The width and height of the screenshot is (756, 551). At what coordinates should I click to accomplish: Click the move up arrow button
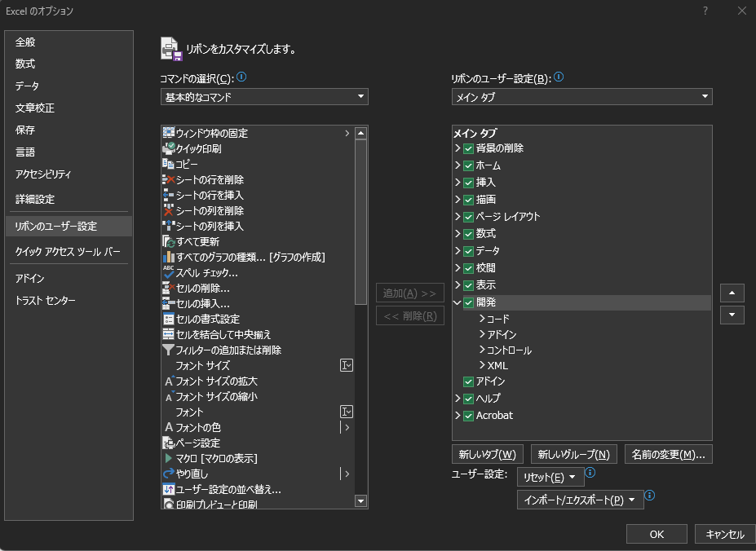732,293
